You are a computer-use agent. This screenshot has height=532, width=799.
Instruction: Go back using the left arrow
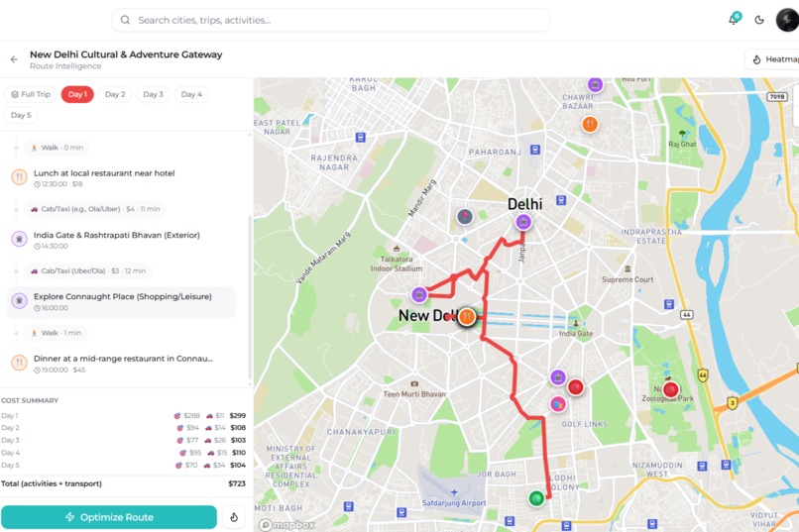[14, 59]
